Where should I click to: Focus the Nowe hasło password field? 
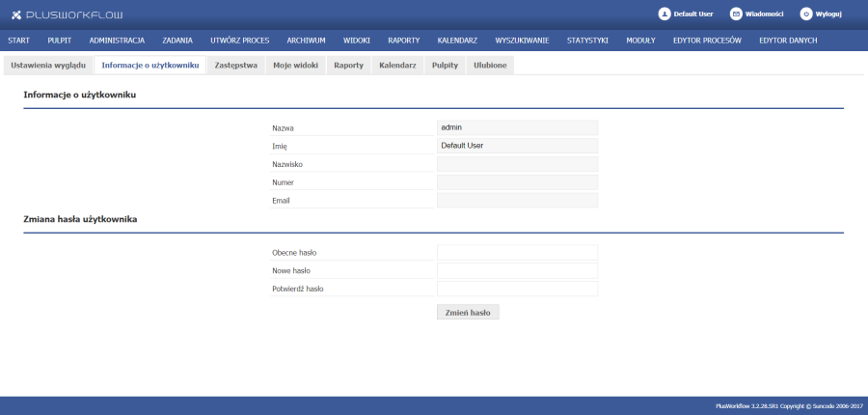tap(517, 270)
